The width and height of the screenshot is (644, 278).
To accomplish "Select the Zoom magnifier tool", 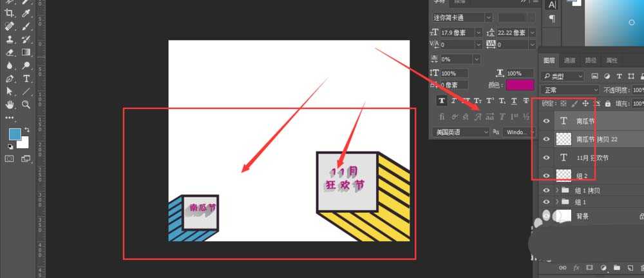I will point(26,104).
